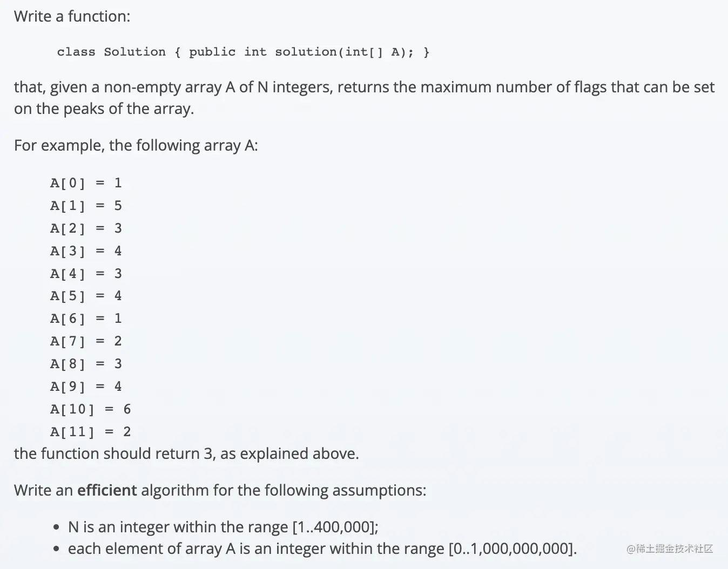The height and width of the screenshot is (569, 728).
Task: Click the class Solution code line
Action: [x=243, y=52]
